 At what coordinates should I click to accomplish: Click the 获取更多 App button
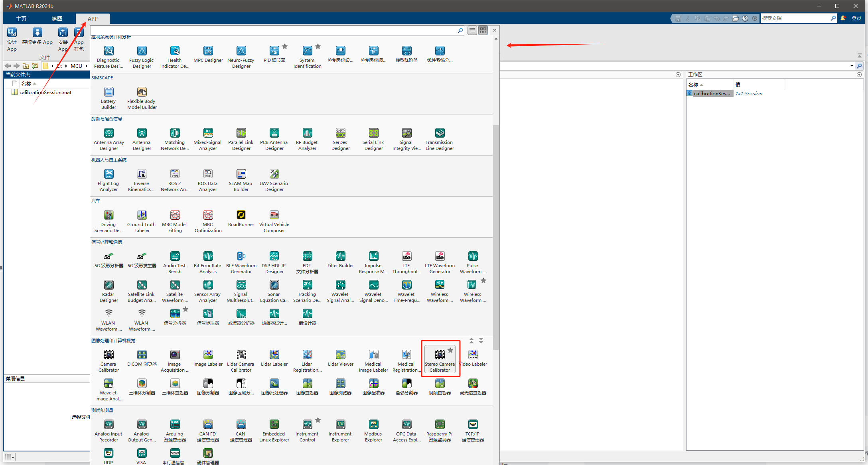click(x=37, y=36)
